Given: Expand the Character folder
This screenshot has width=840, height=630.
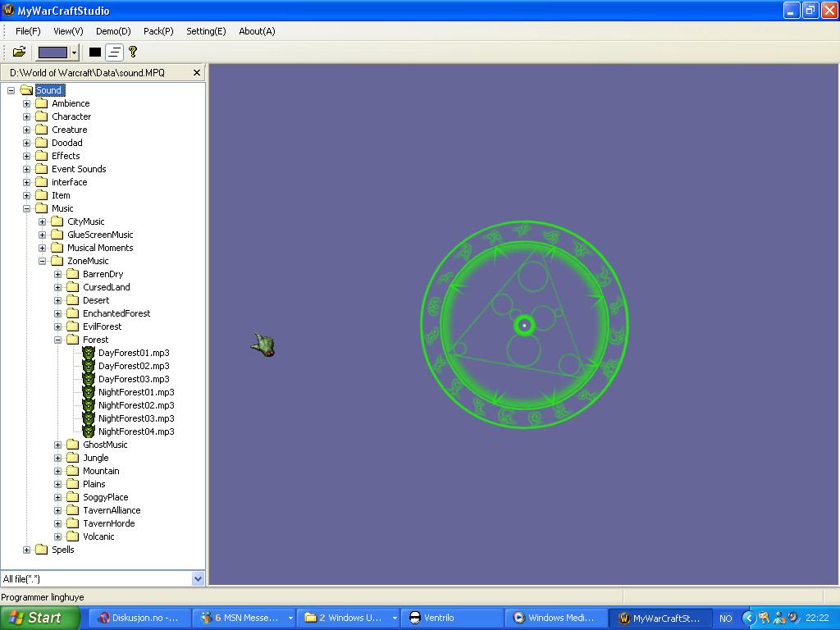Looking at the screenshot, I should [26, 116].
